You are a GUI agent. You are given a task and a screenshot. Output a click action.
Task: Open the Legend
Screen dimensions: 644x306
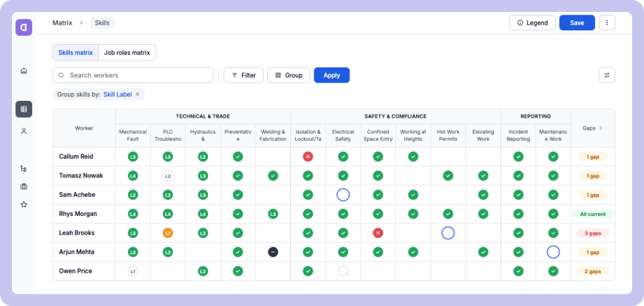point(532,23)
